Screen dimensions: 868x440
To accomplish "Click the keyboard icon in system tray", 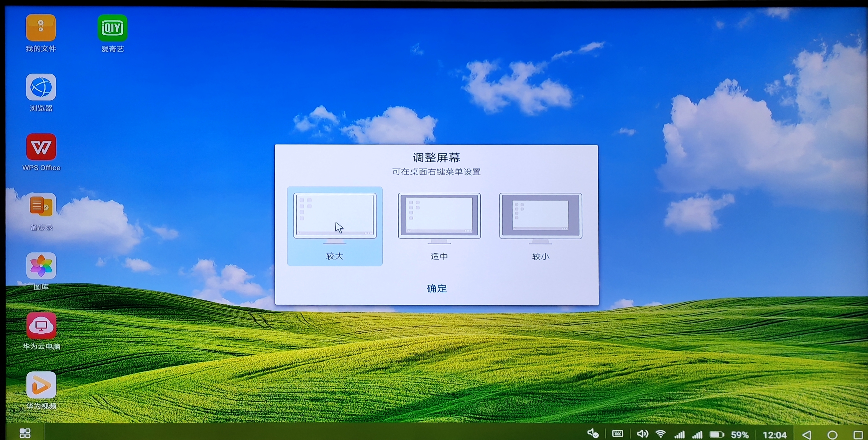I will pyautogui.click(x=617, y=433).
